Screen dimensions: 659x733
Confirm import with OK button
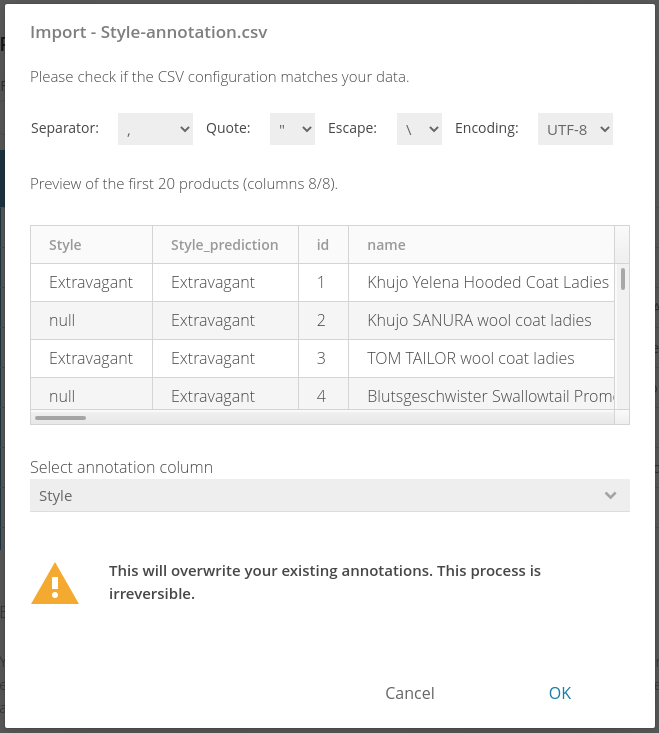pyautogui.click(x=560, y=693)
